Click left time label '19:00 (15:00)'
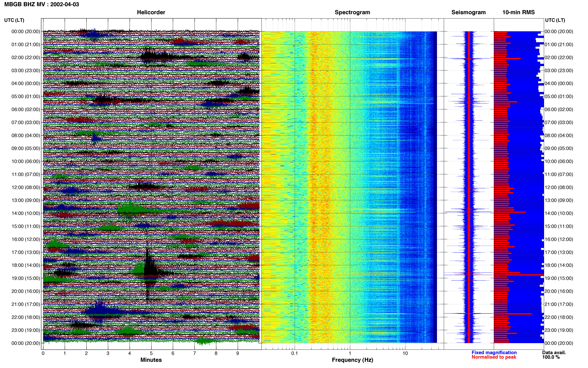Image resolution: width=588 pixels, height=368 pixels. pyautogui.click(x=26, y=278)
